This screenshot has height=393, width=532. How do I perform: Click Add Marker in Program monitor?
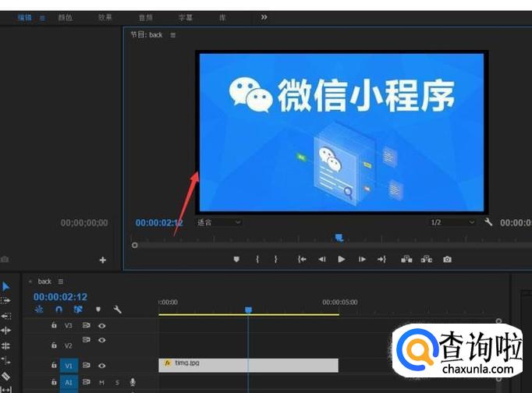point(236,260)
